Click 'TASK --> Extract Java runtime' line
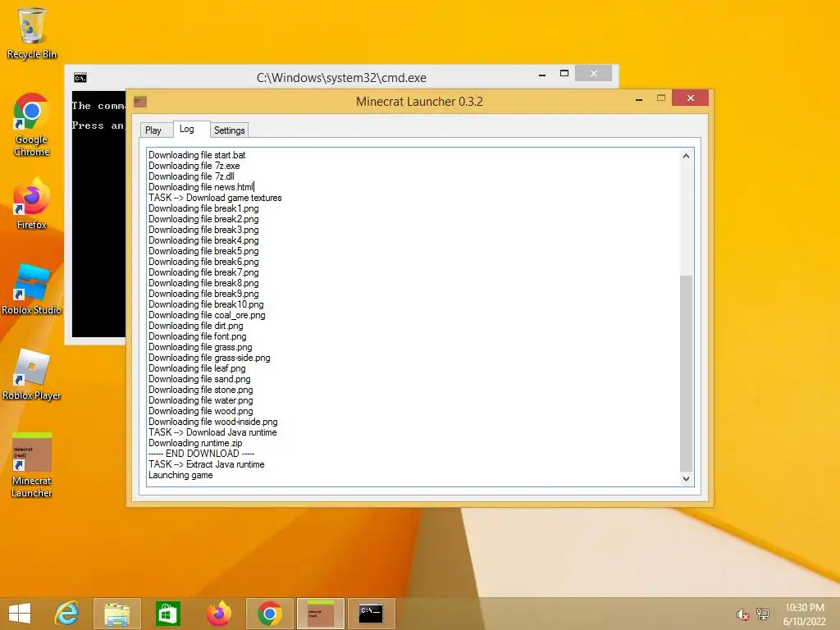840x630 pixels. click(x=206, y=464)
